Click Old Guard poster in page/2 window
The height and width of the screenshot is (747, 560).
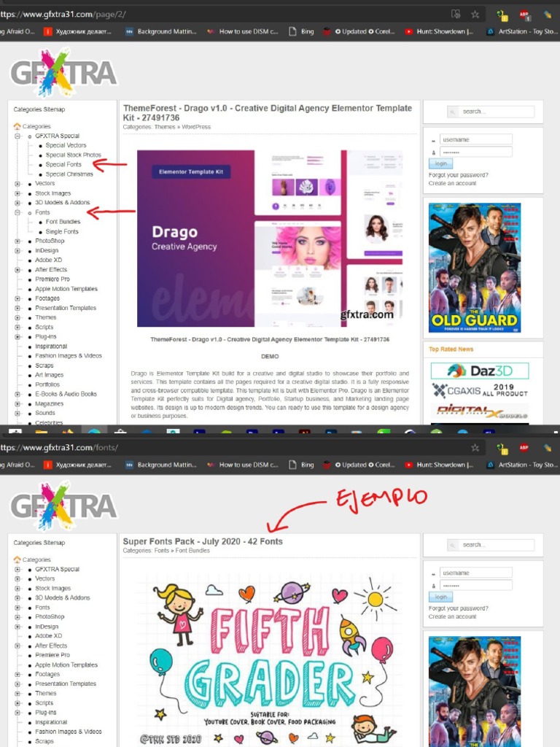point(475,268)
